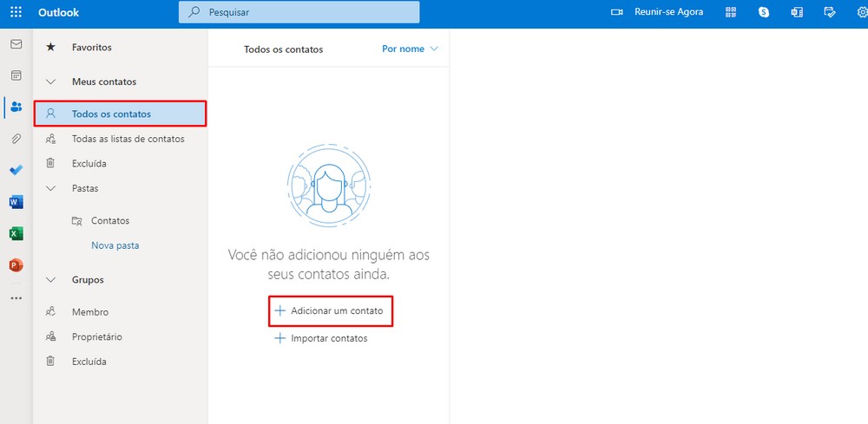
Task: Click the Pesquisar search field
Action: point(299,12)
